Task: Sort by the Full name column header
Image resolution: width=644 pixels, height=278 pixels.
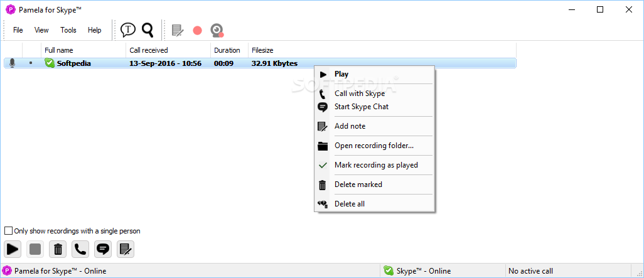Action: 83,50
